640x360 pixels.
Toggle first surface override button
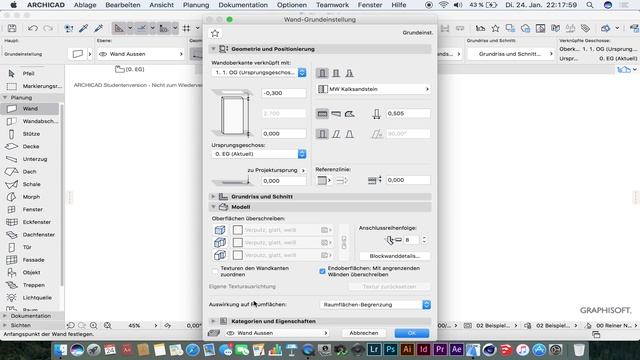pos(220,230)
